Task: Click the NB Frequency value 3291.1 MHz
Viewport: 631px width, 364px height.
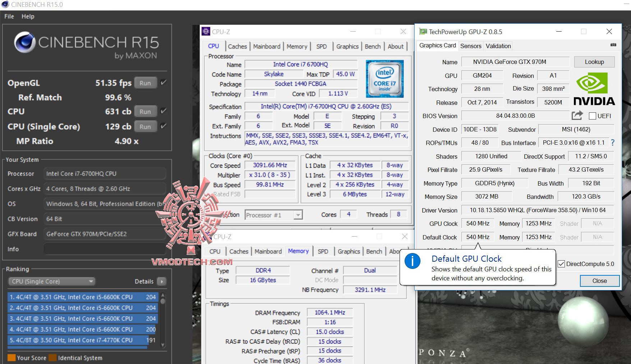Action: [x=370, y=290]
